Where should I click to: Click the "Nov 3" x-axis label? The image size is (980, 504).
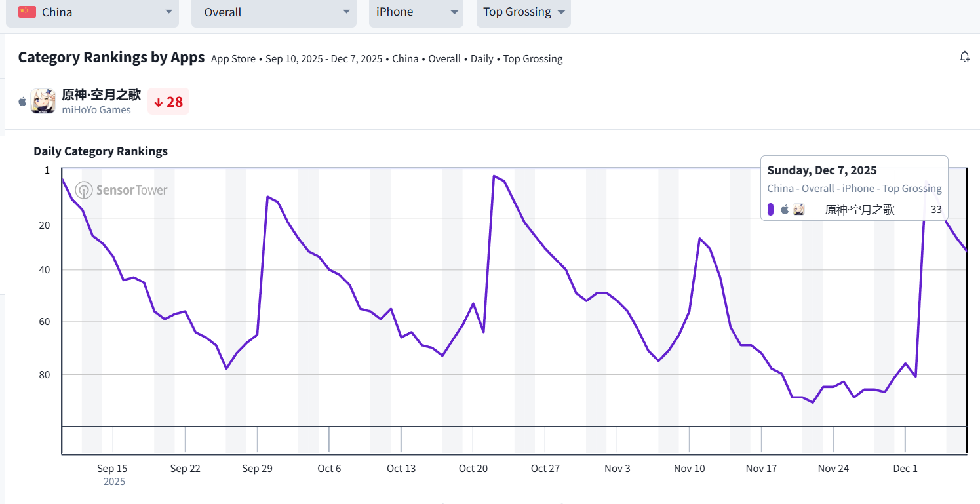(617, 469)
